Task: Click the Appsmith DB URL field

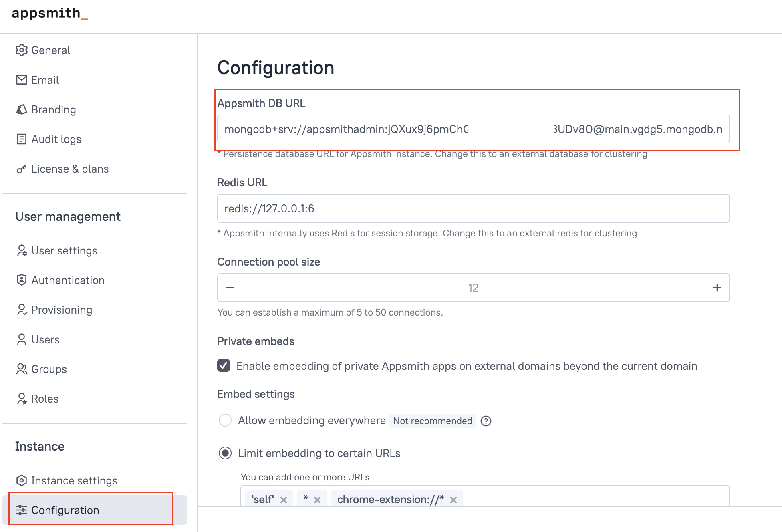Action: click(x=473, y=129)
